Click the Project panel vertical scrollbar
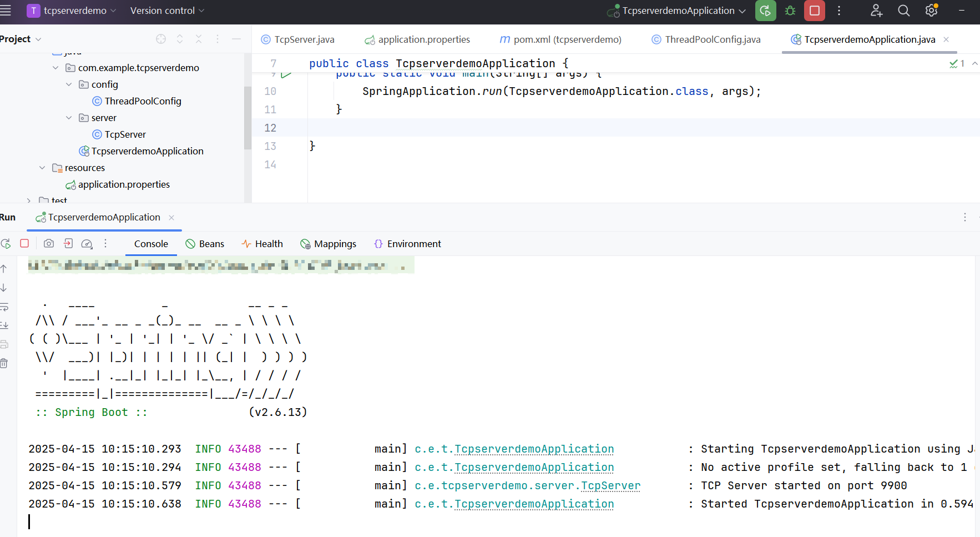The image size is (980, 537). point(247,118)
